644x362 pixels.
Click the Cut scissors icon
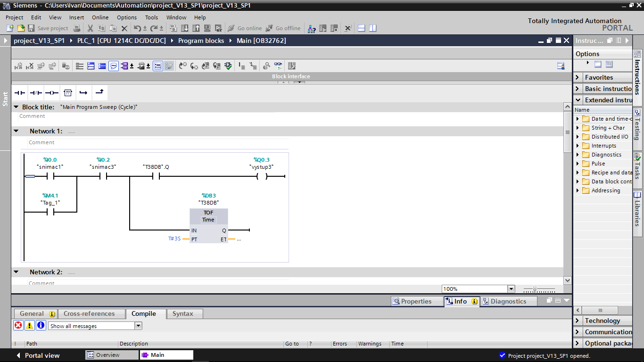pyautogui.click(x=90, y=28)
